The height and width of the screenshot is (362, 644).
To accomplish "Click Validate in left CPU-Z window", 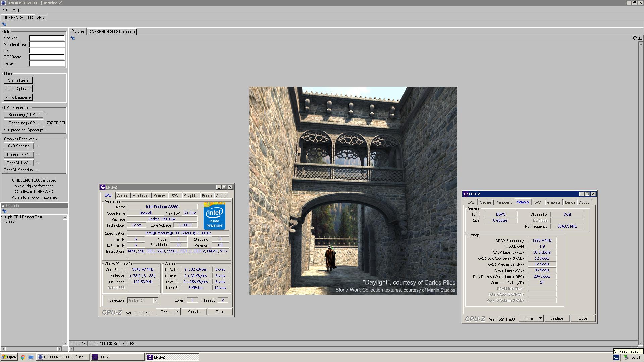I will pyautogui.click(x=194, y=312).
